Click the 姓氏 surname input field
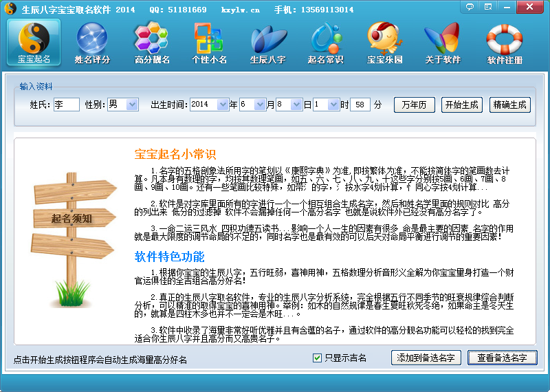Viewport: 550px width, 392px height. coord(67,105)
